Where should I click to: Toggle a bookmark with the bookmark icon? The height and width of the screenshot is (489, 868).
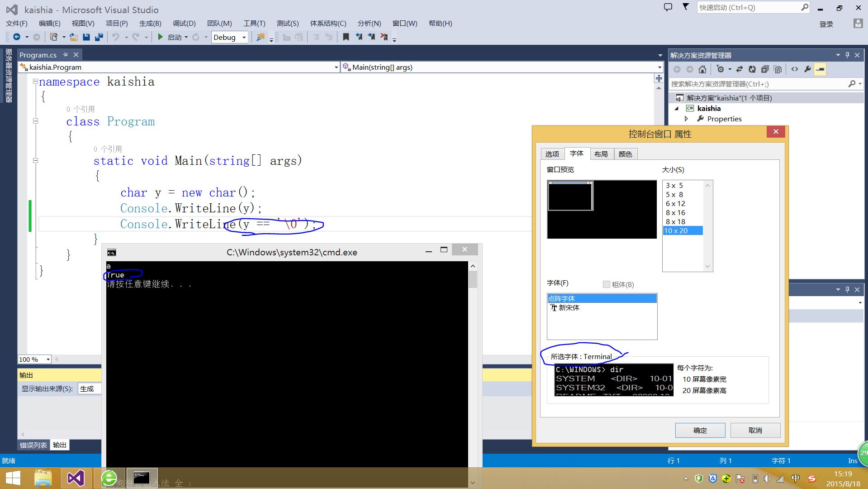tap(346, 37)
